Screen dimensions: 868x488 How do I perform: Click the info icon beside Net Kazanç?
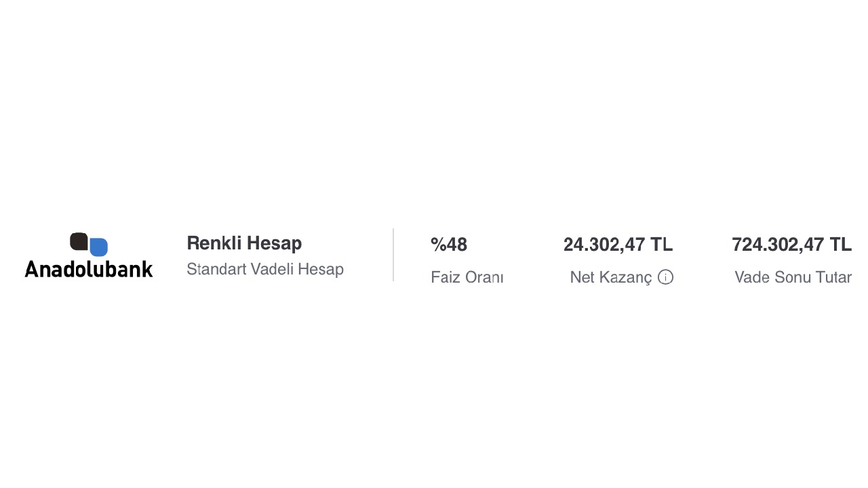[x=665, y=277]
